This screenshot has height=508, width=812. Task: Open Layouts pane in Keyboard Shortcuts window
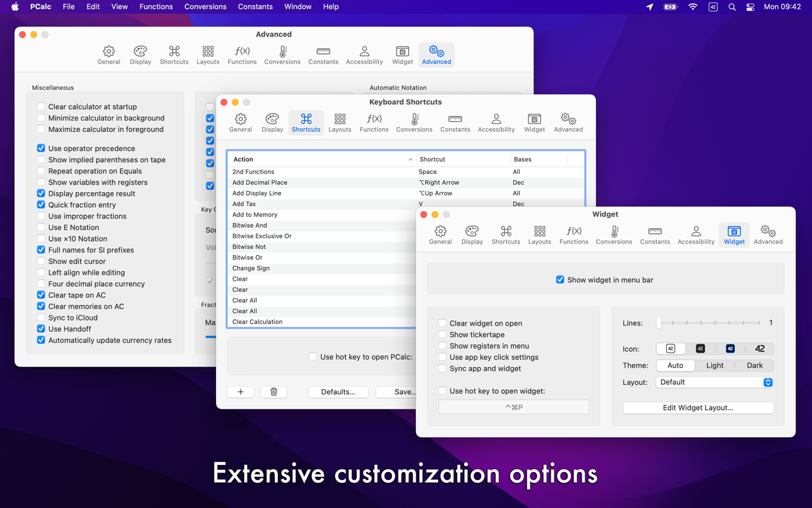340,123
